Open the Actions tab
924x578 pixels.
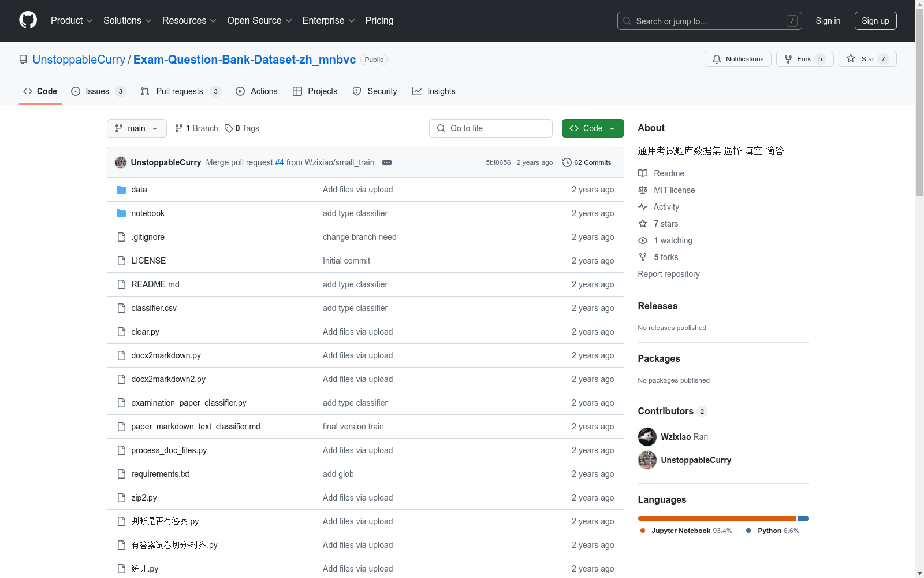[256, 91]
